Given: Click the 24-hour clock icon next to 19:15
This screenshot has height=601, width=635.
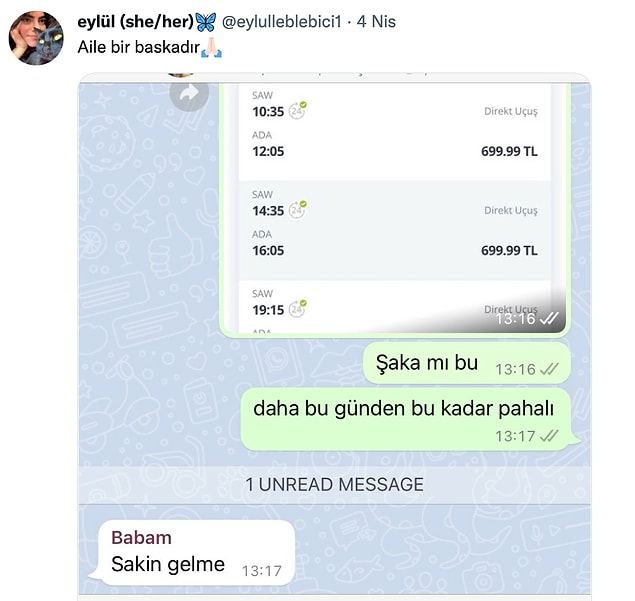Looking at the screenshot, I should coord(298,309).
